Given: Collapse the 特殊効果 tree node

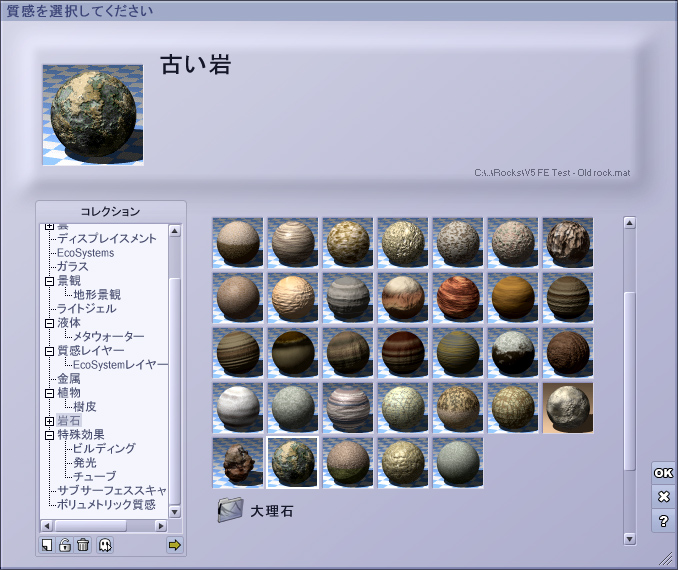Looking at the screenshot, I should 49,435.
